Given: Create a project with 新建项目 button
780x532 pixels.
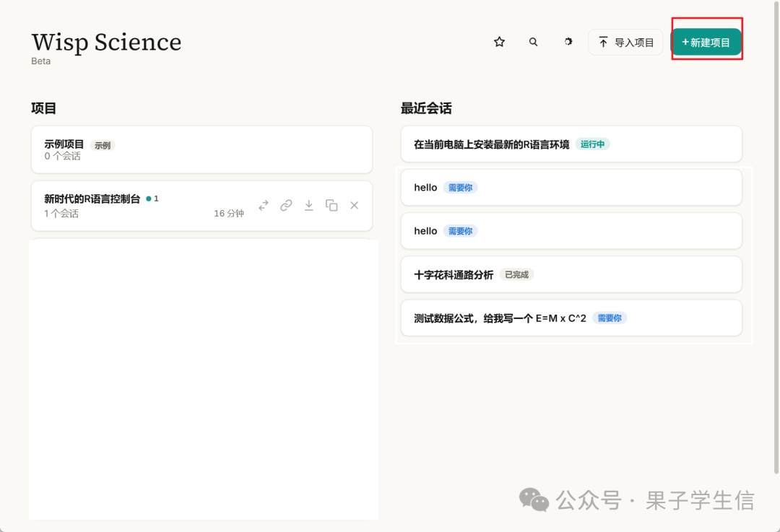Looking at the screenshot, I should pyautogui.click(x=706, y=43).
